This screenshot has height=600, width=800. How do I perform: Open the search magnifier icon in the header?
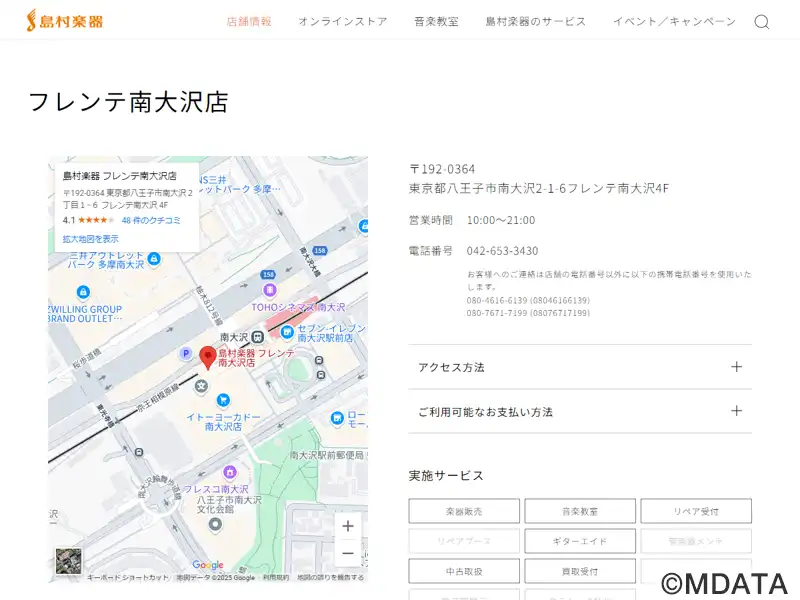pyautogui.click(x=761, y=22)
